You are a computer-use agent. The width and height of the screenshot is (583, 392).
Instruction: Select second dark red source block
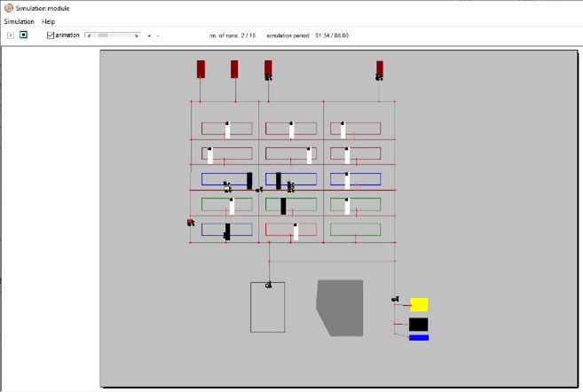click(x=234, y=69)
